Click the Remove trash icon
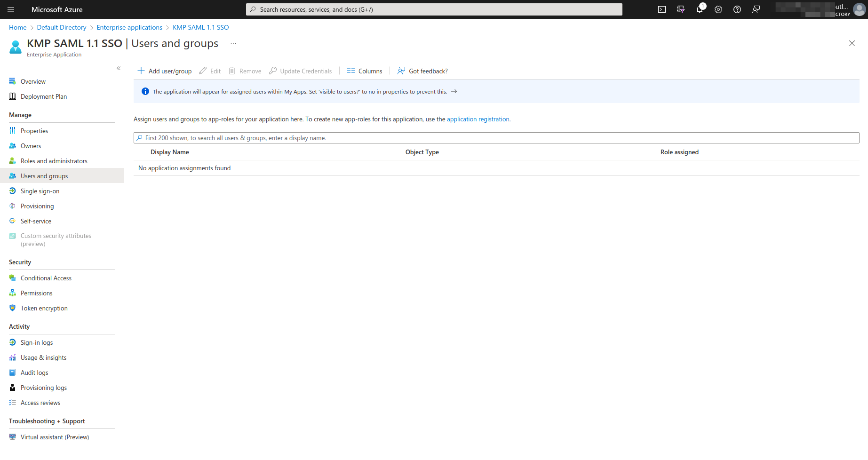 232,71
